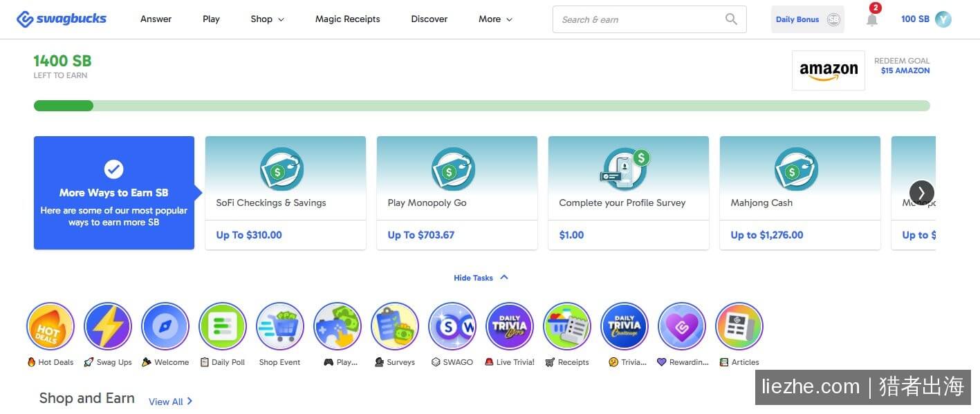Click the Amazon logo thumbnail
Image resolution: width=980 pixels, height=414 pixels.
(x=829, y=70)
